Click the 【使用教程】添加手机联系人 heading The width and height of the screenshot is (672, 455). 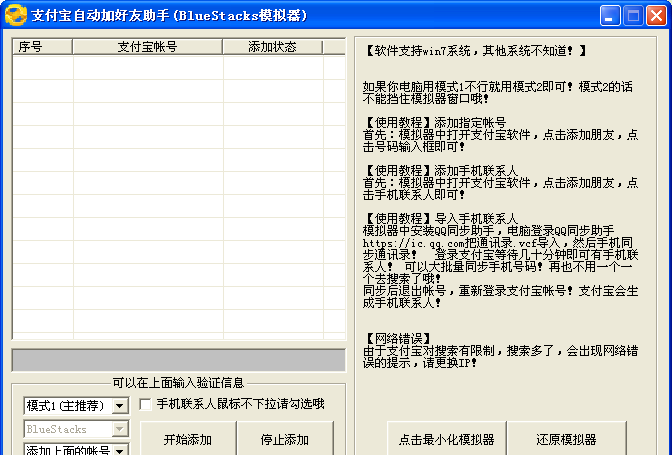click(441, 171)
